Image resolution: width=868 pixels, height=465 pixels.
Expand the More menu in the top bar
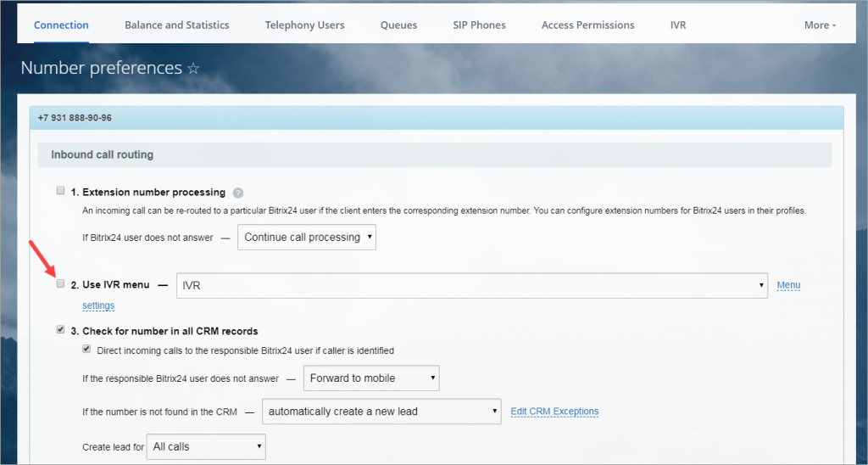820,25
